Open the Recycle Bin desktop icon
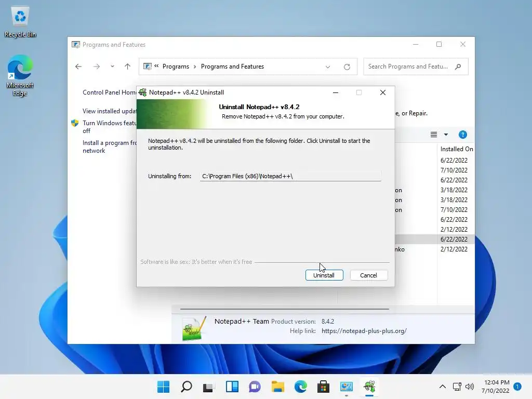This screenshot has width=532, height=399. click(20, 22)
